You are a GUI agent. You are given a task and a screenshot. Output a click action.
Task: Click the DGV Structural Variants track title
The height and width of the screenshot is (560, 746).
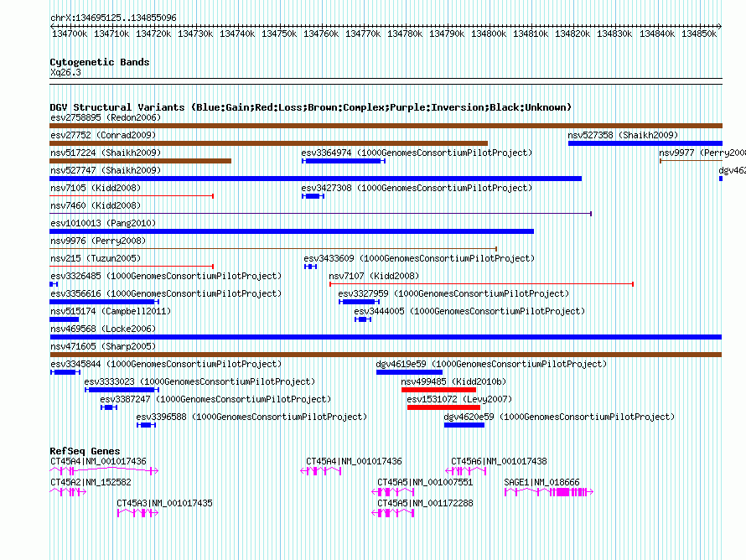(311, 107)
